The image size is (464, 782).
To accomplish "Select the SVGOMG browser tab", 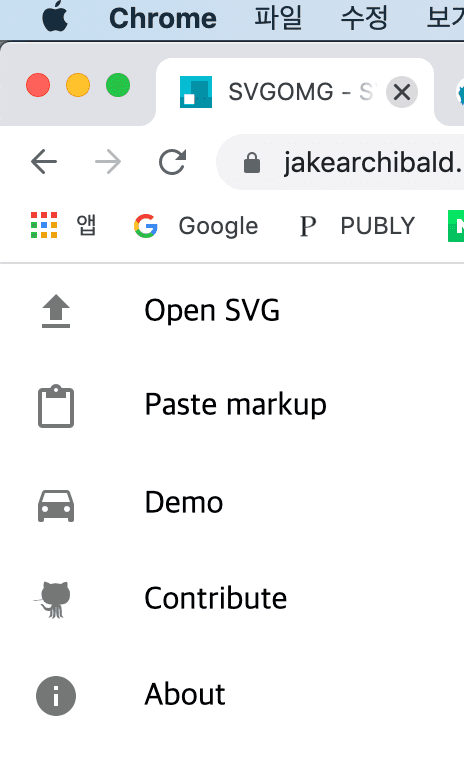I will (x=294, y=92).
